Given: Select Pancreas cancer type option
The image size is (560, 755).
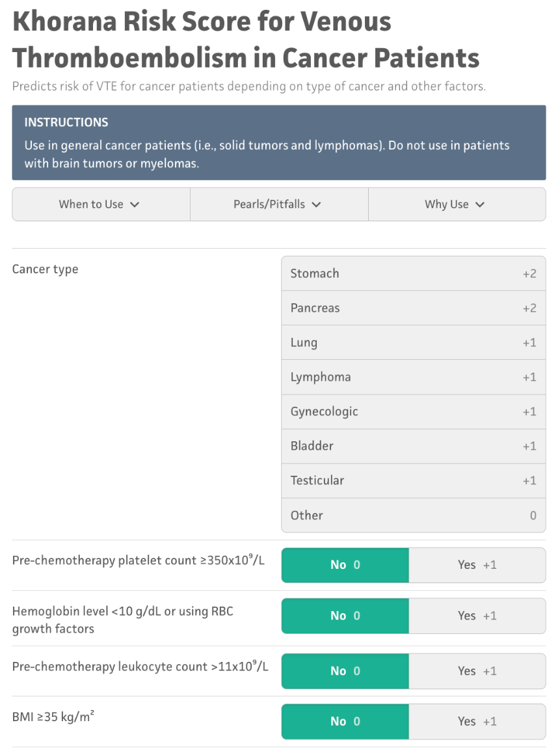Looking at the screenshot, I should coord(413,308).
